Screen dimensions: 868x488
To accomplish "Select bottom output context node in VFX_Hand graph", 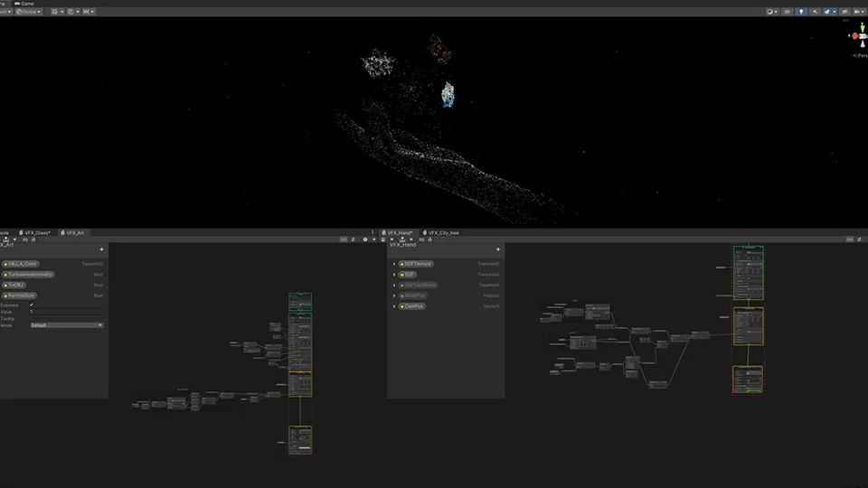I will [748, 380].
